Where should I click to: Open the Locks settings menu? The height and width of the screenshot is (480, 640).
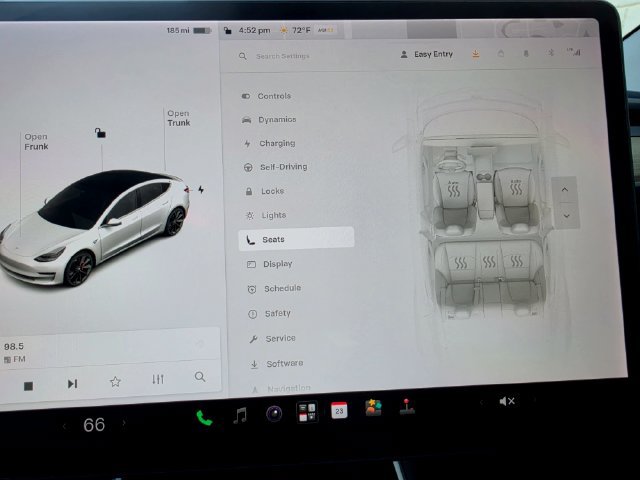[265, 191]
